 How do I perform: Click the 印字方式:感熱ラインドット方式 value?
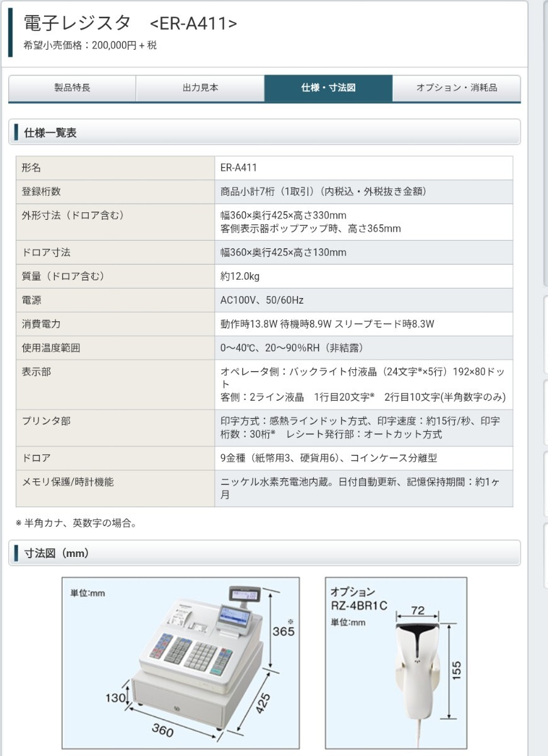[x=360, y=427]
